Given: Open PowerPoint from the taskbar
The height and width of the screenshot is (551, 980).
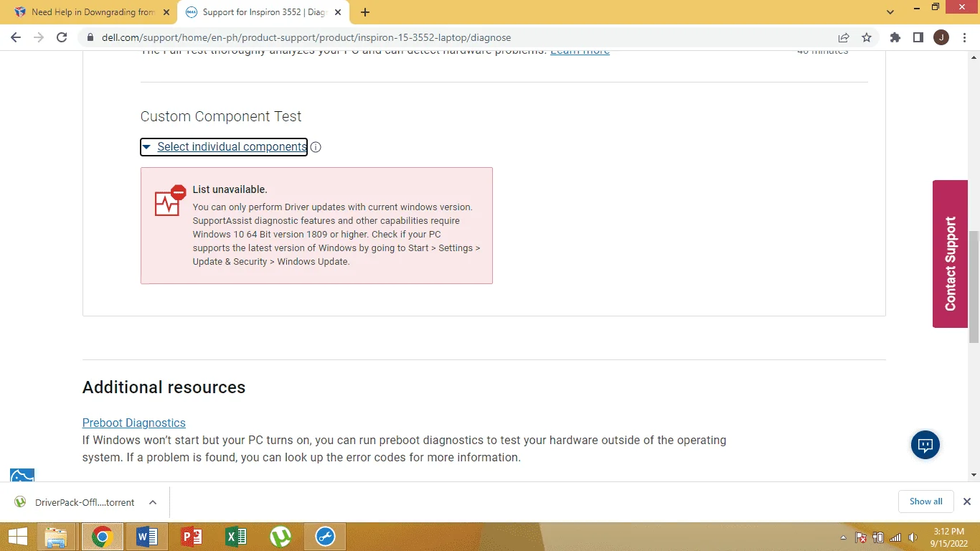Looking at the screenshot, I should (192, 537).
